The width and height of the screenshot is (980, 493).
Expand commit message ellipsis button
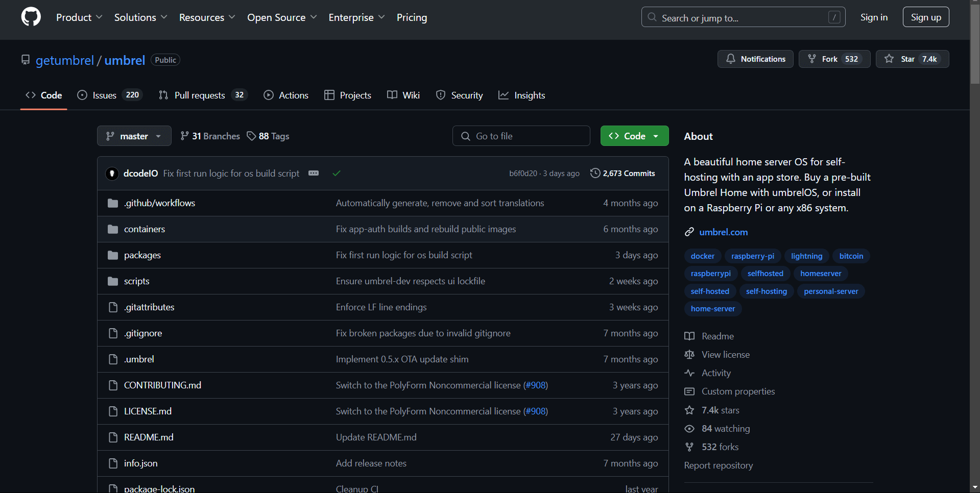[314, 174]
